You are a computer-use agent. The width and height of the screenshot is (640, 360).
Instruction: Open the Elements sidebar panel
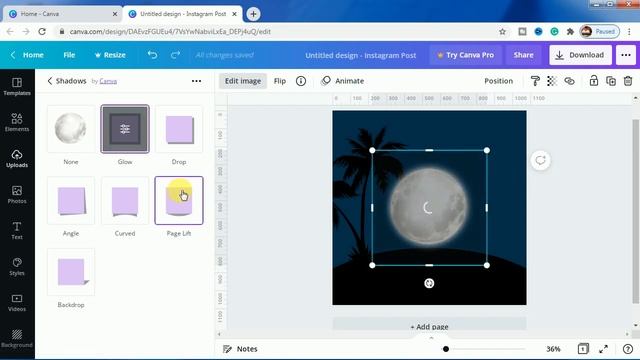17,122
